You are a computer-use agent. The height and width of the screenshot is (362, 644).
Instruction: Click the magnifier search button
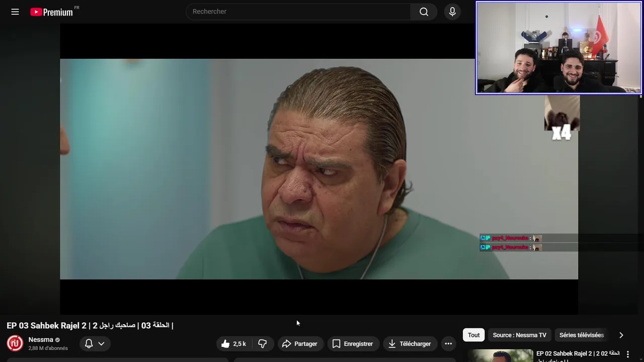click(424, 12)
